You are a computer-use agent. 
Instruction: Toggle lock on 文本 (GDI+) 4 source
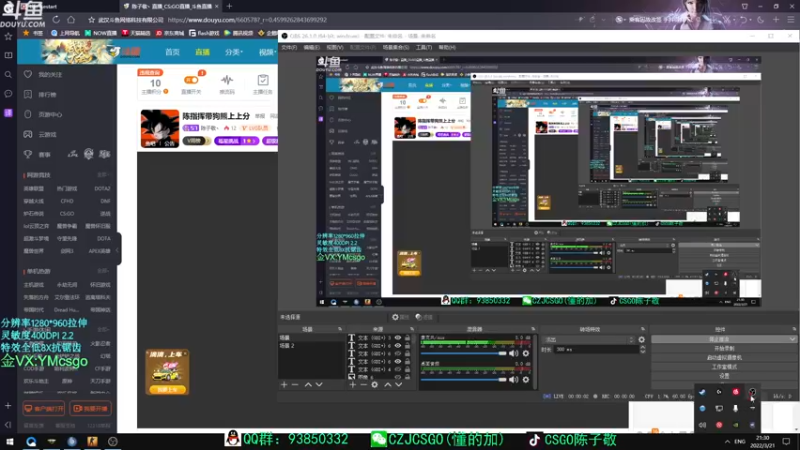tap(407, 369)
